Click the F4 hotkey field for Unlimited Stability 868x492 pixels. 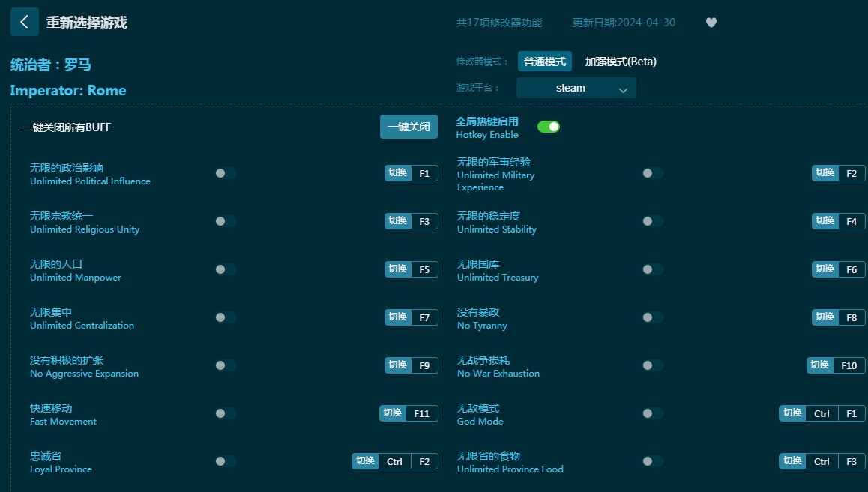[x=852, y=221]
